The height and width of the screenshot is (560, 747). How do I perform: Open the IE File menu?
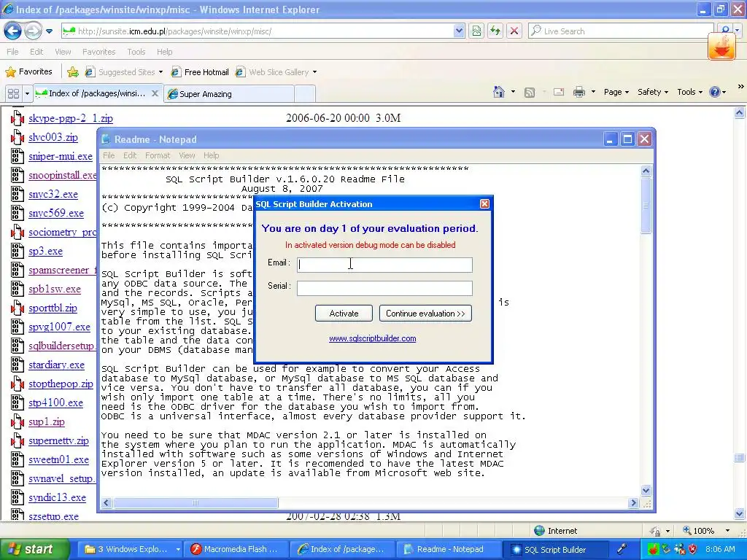point(13,52)
